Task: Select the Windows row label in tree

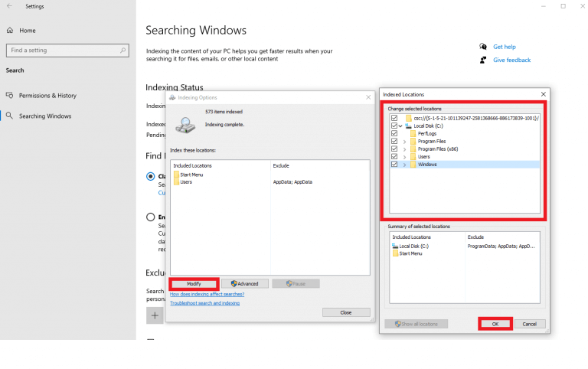Action: pyautogui.click(x=427, y=165)
